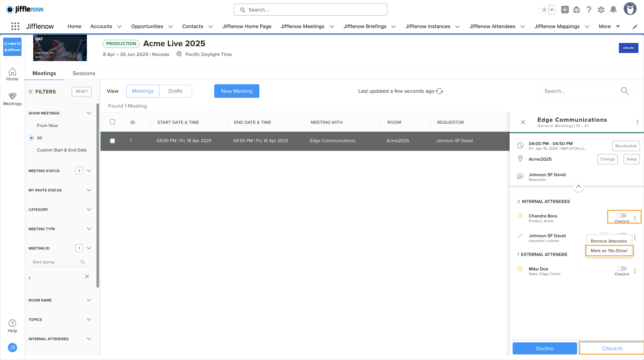Open the More navigation dropdown
644x360 pixels.
(609, 26)
